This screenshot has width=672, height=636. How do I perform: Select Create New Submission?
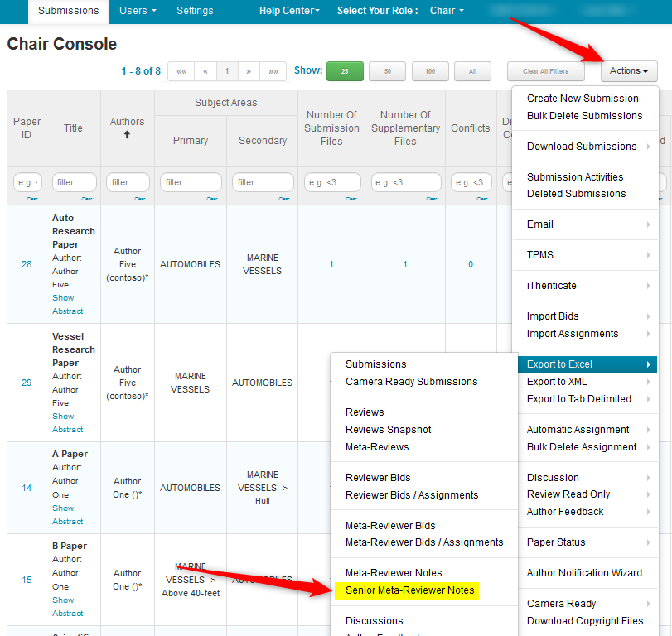583,99
